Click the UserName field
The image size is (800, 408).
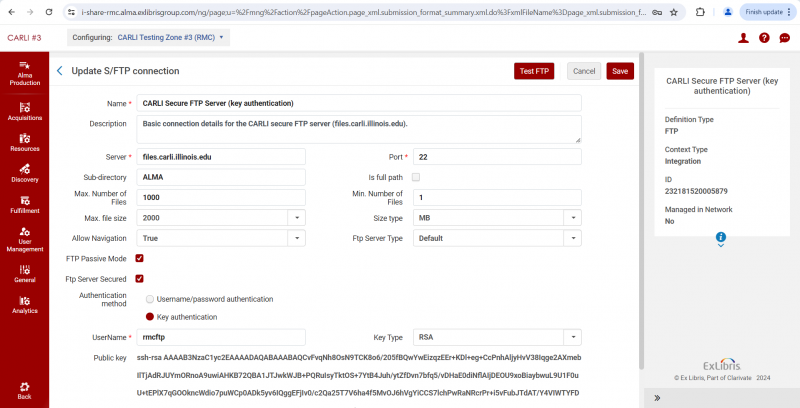point(221,337)
